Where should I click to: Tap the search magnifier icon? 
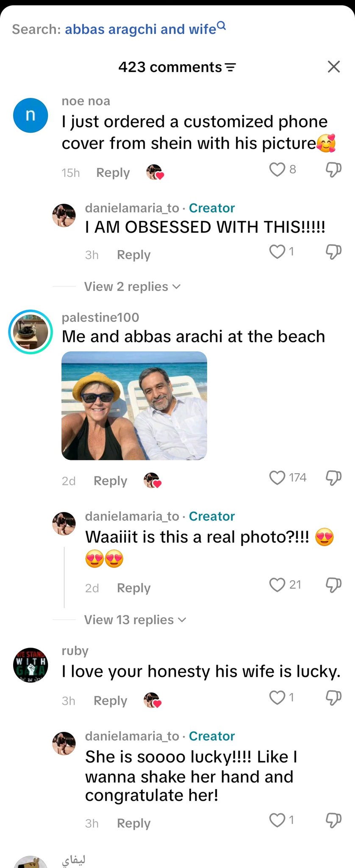(x=222, y=26)
